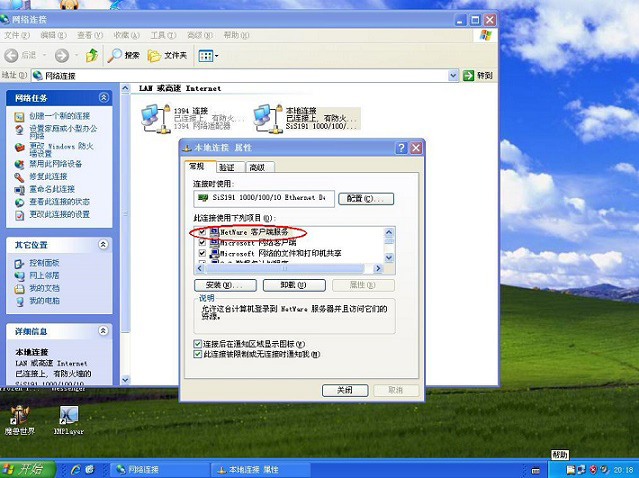
Task: Launch Internet Explorer from quick launch
Action: click(x=76, y=469)
